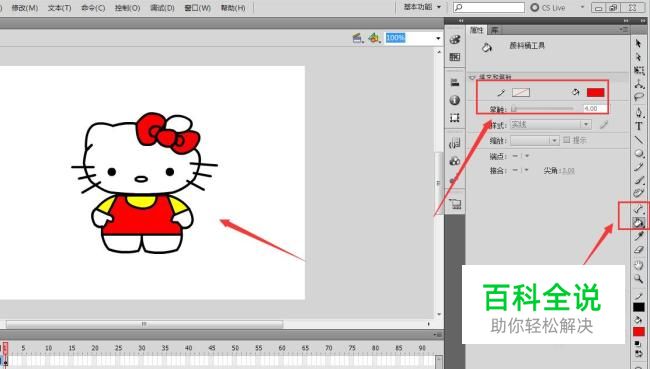The image size is (650, 369).
Task: Select the Line tool
Action: pos(639,140)
